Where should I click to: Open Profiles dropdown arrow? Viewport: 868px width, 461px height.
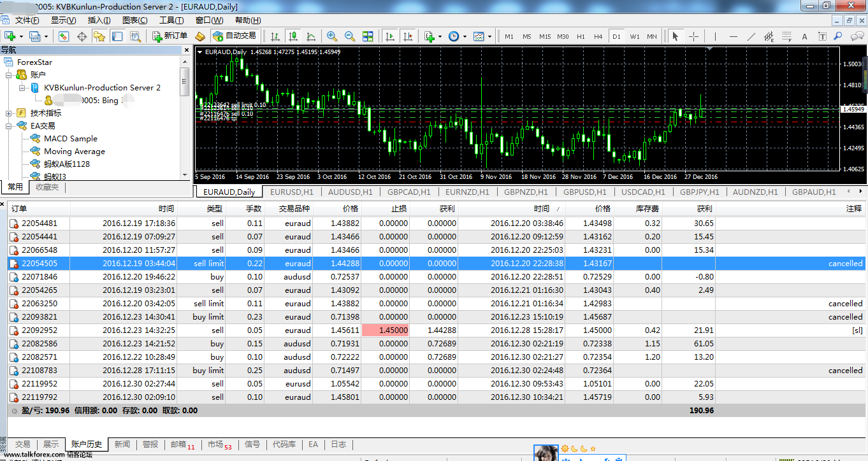[46, 36]
